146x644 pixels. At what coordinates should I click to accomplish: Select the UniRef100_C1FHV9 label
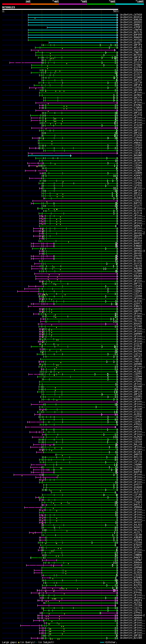coord(131,138)
